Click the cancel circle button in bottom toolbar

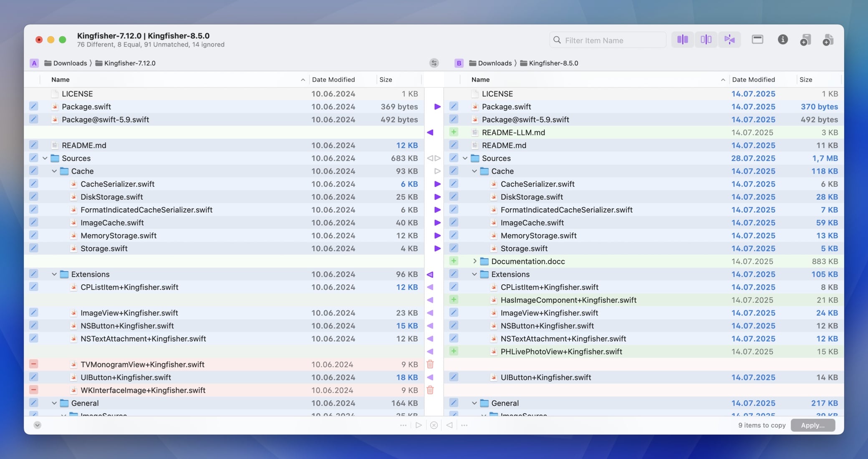click(434, 425)
